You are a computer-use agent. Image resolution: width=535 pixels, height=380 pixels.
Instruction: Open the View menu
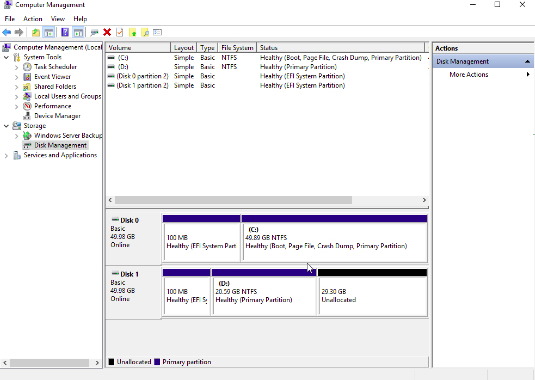[x=58, y=19]
